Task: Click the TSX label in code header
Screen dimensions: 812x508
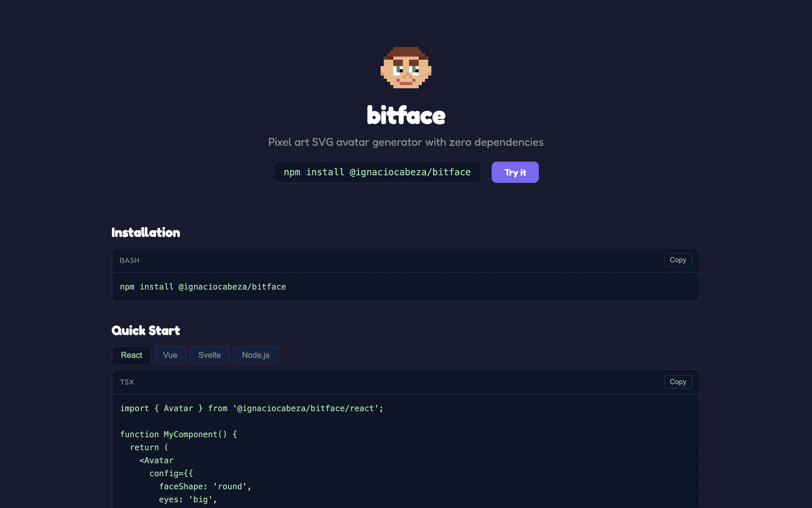Action: [127, 381]
